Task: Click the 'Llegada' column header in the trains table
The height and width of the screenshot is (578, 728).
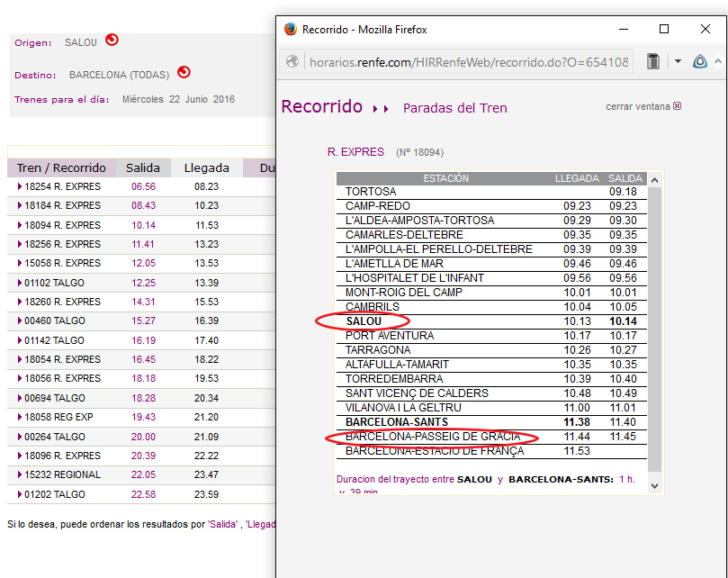Action: [207, 167]
